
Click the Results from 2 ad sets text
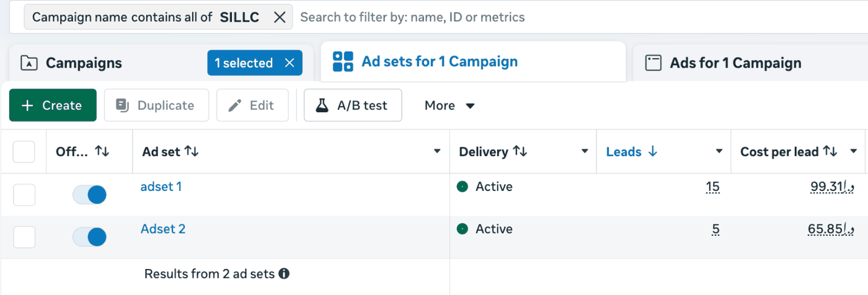209,273
